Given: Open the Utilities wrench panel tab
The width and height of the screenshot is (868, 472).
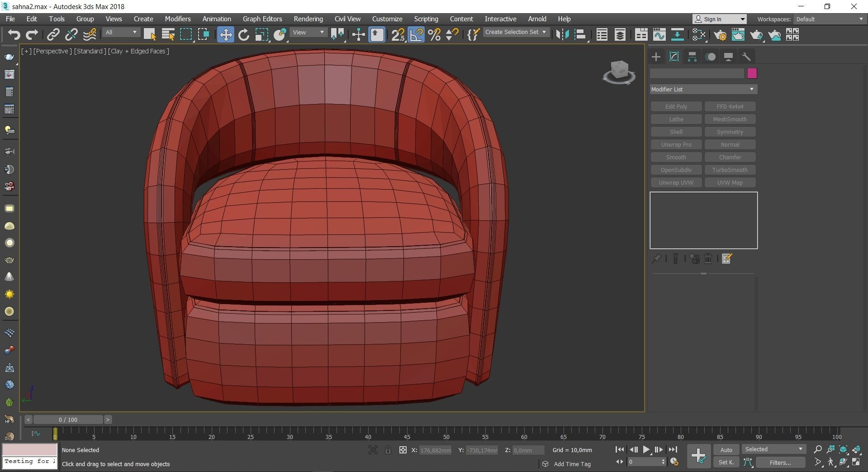Looking at the screenshot, I should pos(746,57).
